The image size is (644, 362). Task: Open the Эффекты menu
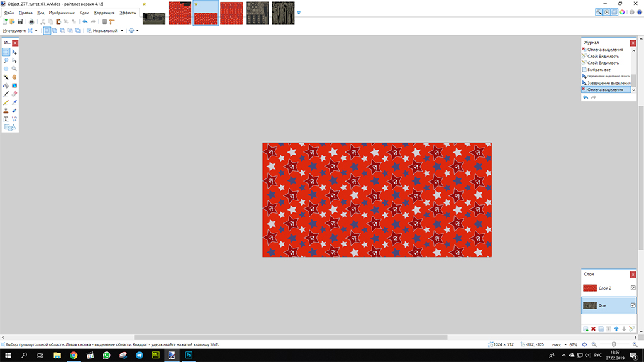coord(128,13)
